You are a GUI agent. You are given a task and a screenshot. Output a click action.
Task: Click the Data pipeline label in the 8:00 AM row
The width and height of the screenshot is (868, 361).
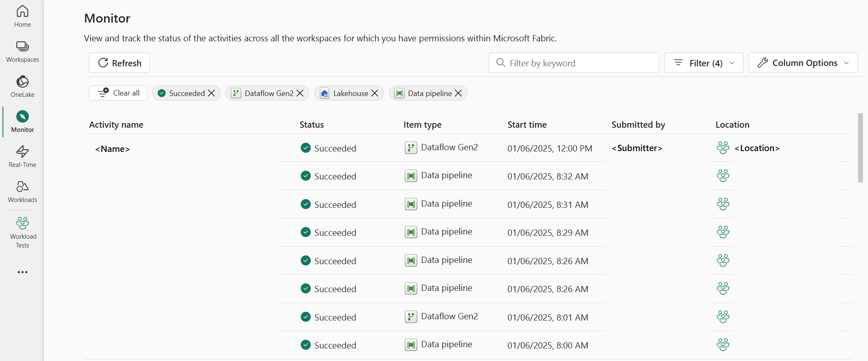(x=447, y=344)
